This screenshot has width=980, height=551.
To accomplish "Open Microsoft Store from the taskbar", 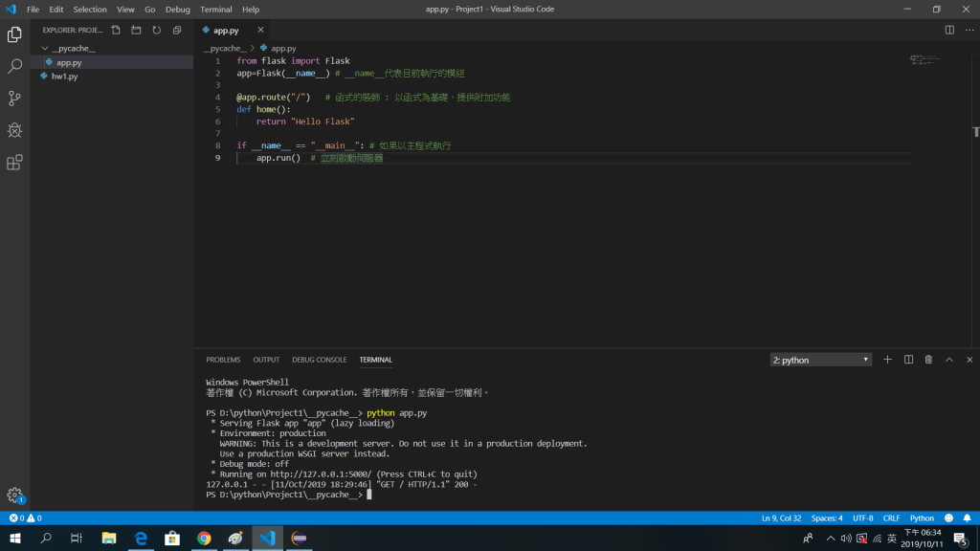I will coord(172,538).
